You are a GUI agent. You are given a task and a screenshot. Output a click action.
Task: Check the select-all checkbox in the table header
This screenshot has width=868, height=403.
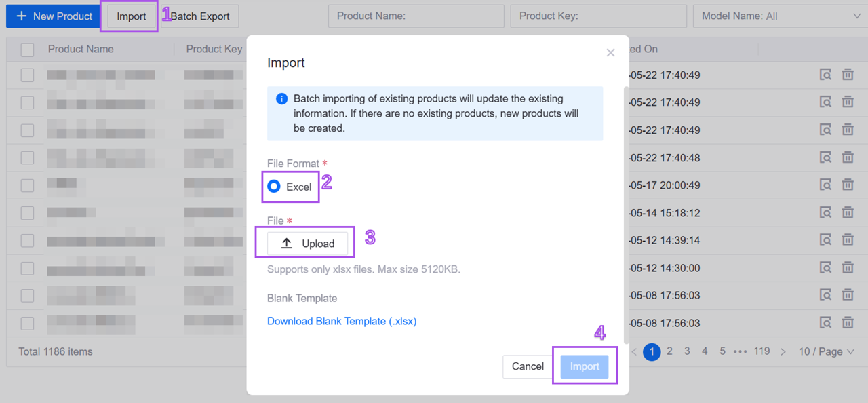coord(26,49)
